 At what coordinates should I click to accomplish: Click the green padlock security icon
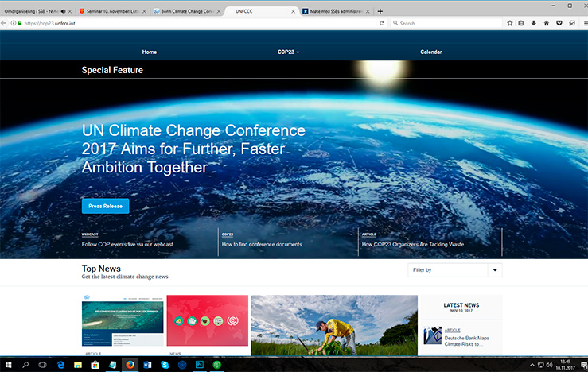coord(20,23)
